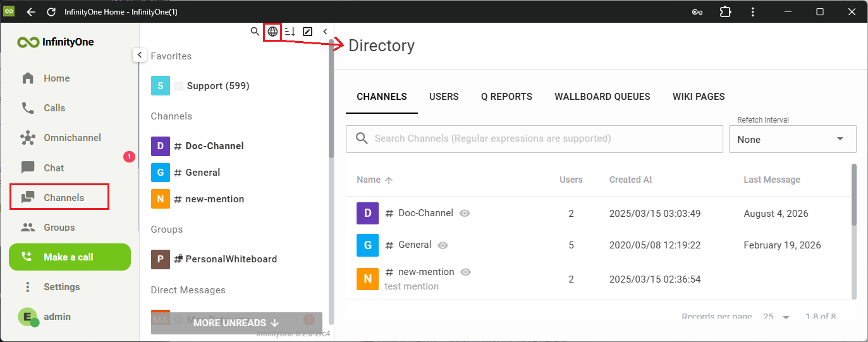
Task: Click the Settings three-dot icon
Action: click(28, 287)
